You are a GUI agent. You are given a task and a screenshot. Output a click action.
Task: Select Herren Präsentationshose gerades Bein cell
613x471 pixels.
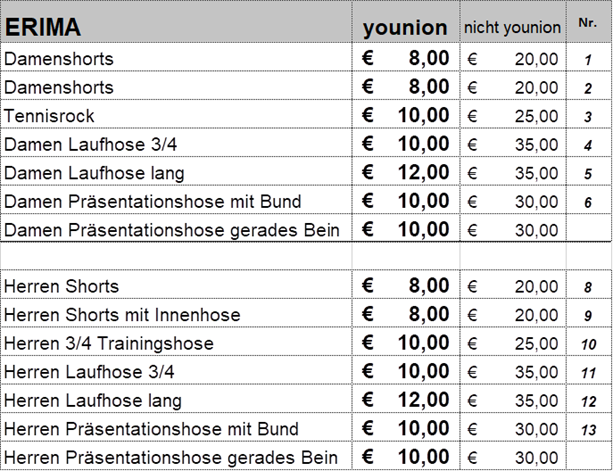176,456
